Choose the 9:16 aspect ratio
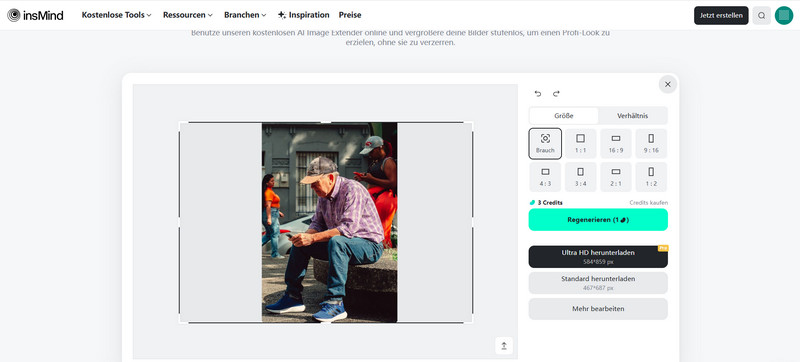 651,144
